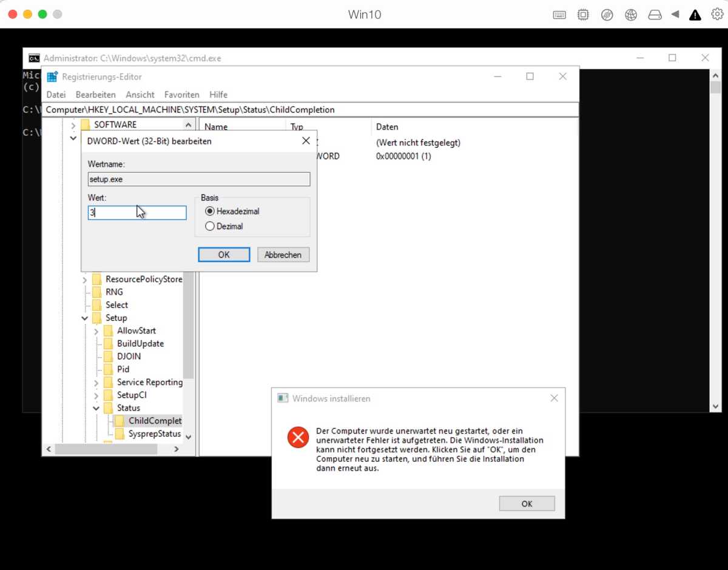Open the hard disk icon in VM toolbar

click(655, 15)
